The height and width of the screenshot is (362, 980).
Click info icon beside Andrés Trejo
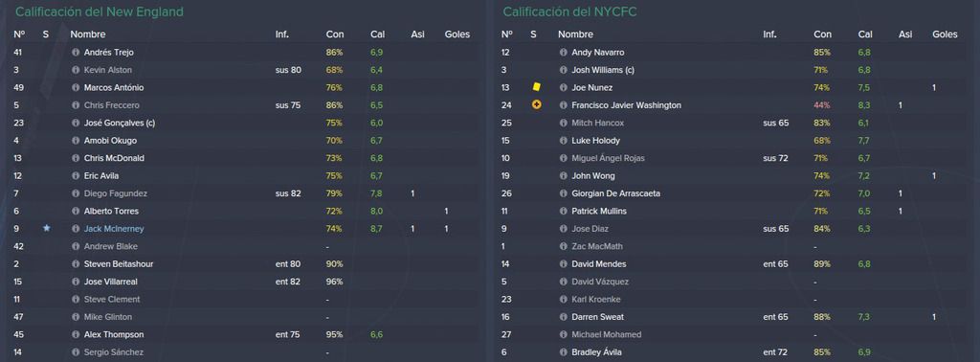pos(76,53)
